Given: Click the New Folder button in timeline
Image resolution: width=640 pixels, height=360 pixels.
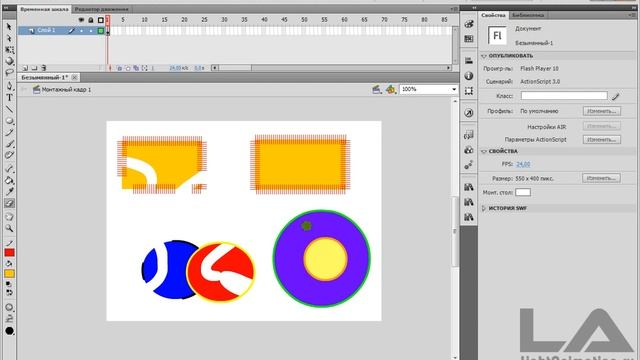Looking at the screenshot, I should [34, 68].
